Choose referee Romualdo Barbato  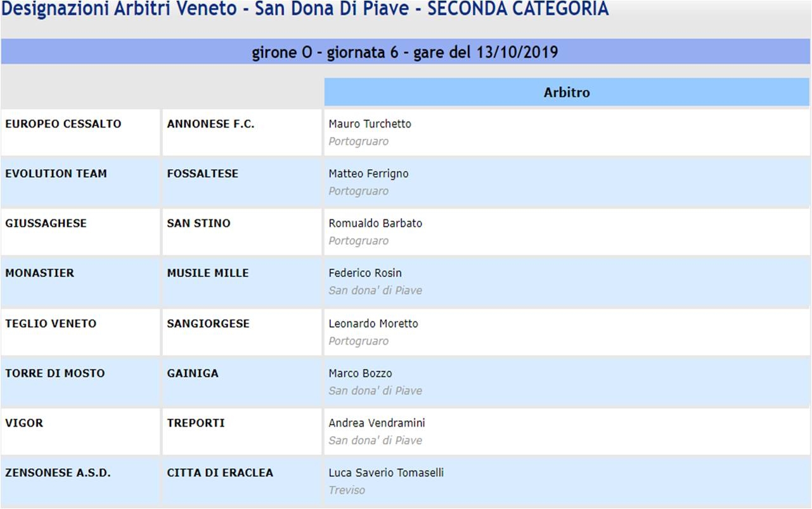(375, 223)
